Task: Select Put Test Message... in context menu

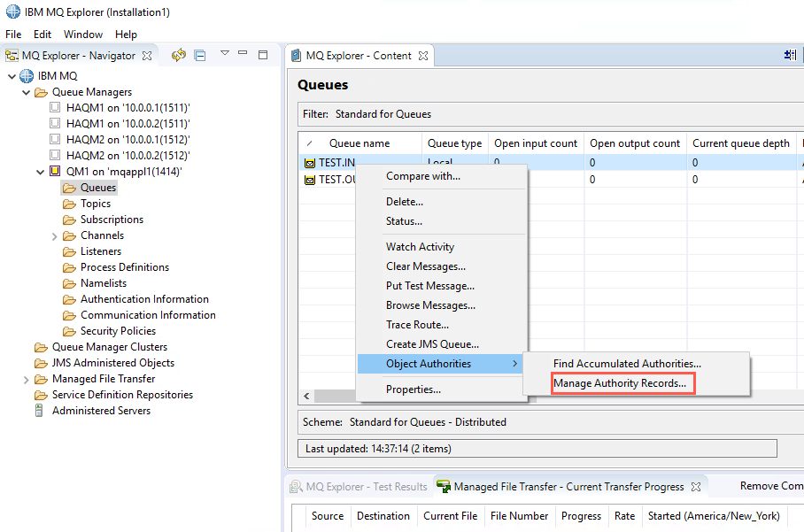Action: pos(430,286)
